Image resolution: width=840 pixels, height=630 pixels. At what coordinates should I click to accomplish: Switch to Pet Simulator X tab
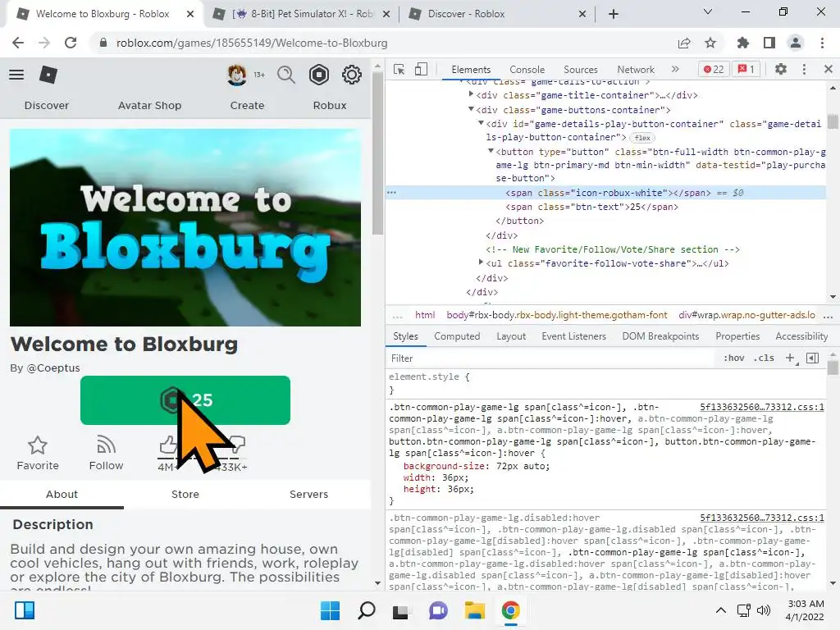click(x=301, y=14)
